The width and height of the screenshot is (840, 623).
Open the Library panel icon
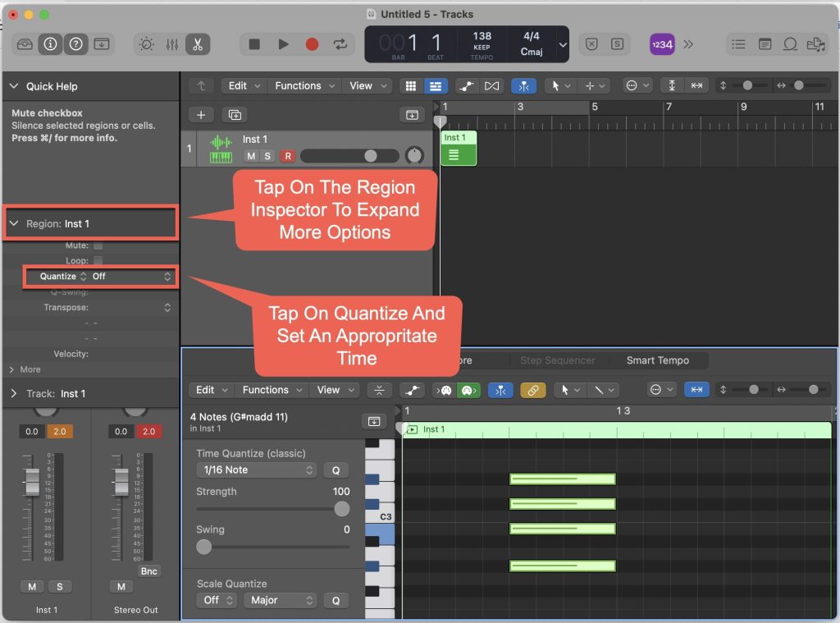(25, 44)
